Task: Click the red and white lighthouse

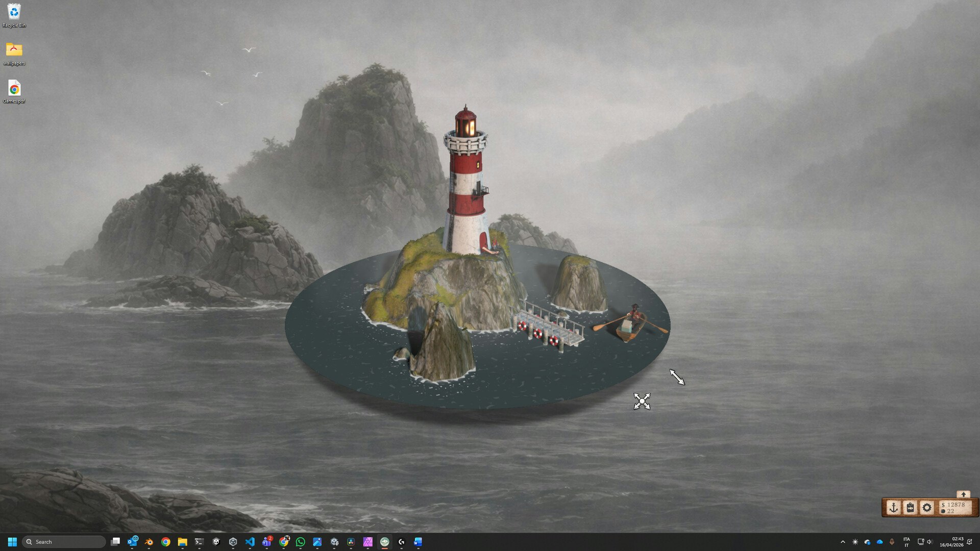Action: click(x=466, y=181)
